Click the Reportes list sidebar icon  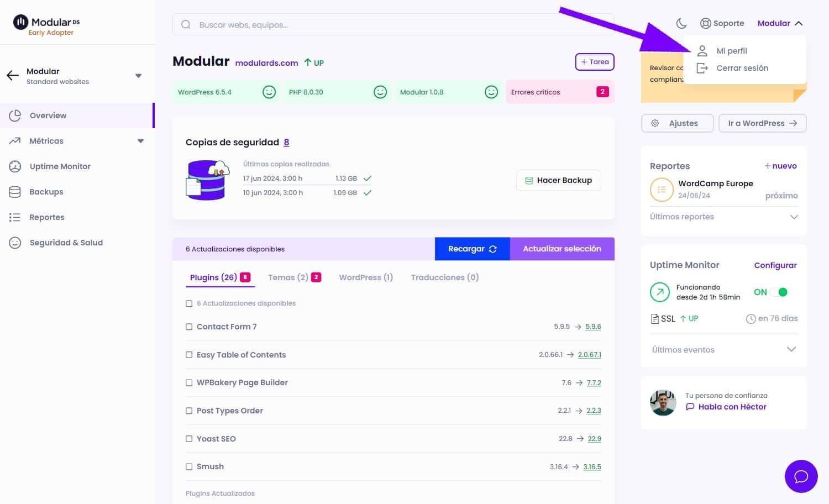tap(15, 217)
